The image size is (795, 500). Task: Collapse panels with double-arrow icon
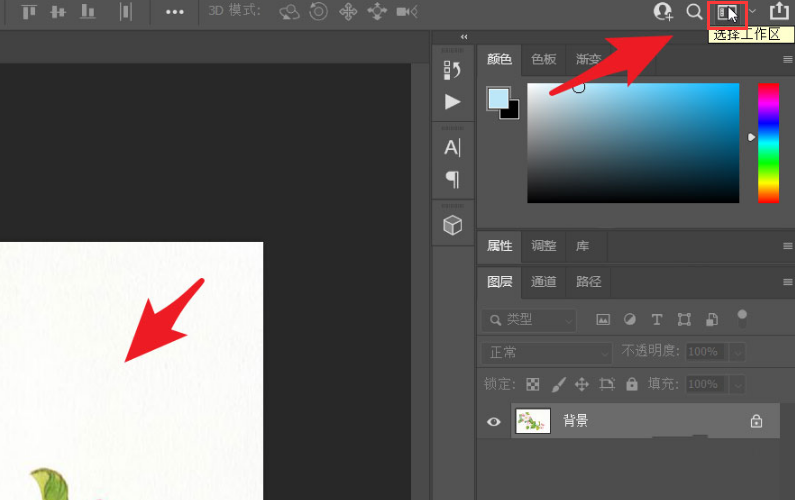464,37
